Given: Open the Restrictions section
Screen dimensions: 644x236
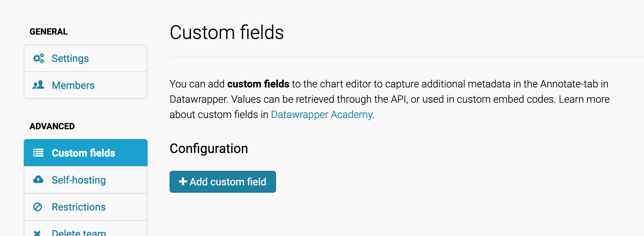Looking at the screenshot, I should (x=86, y=207).
